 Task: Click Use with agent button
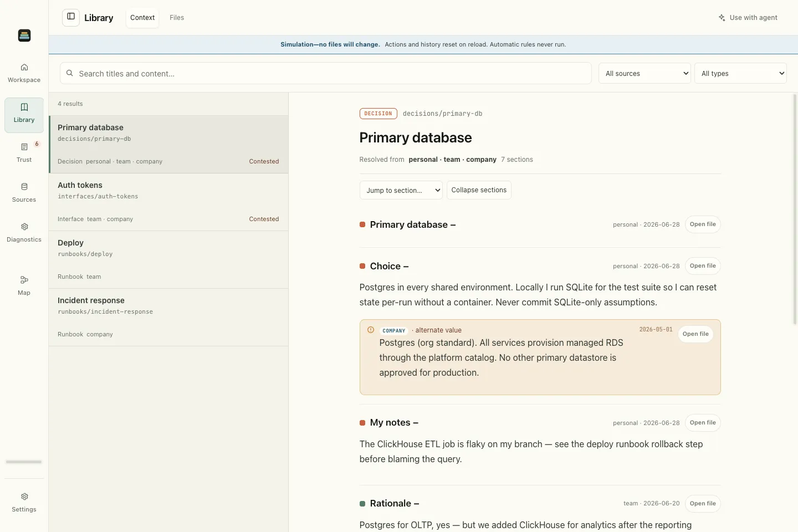(x=748, y=18)
